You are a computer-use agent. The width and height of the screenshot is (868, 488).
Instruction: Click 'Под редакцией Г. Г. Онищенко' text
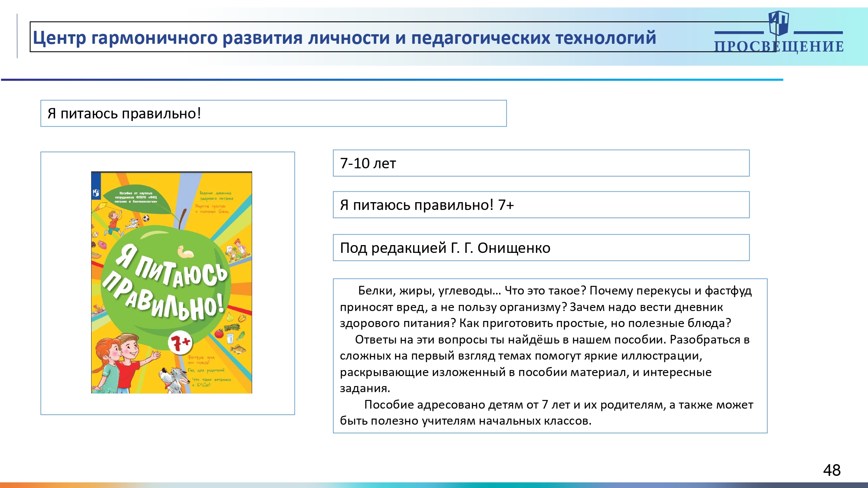445,248
